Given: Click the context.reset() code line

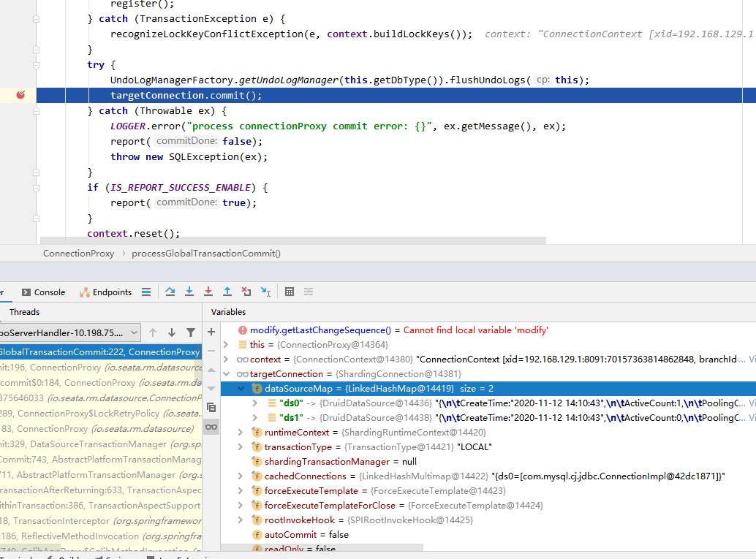Looking at the screenshot, I should (x=134, y=234).
